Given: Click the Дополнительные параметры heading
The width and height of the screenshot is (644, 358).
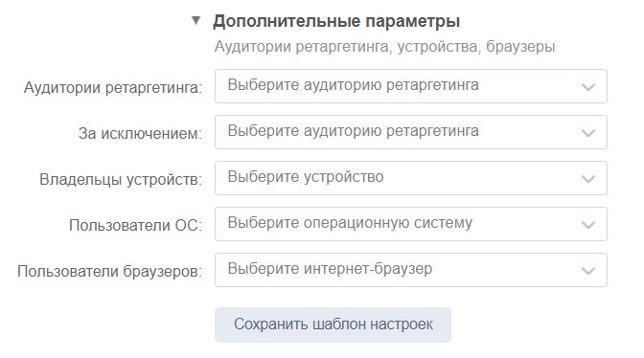Looking at the screenshot, I should click(336, 21).
